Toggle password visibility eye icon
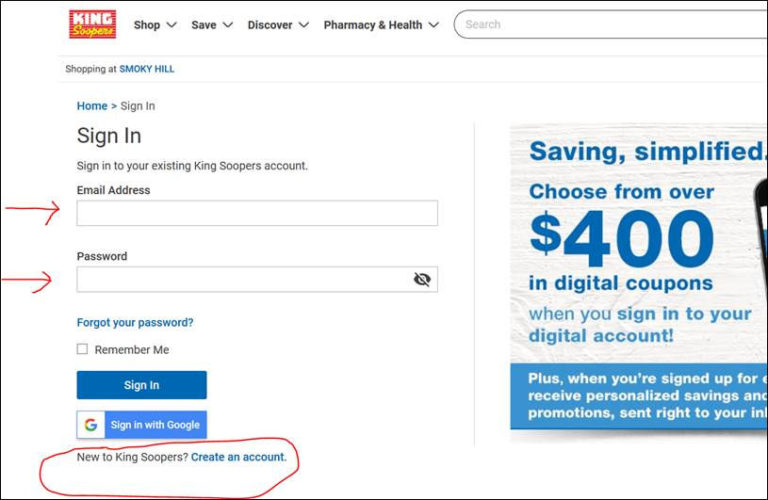The height and width of the screenshot is (500, 768). tap(422, 280)
